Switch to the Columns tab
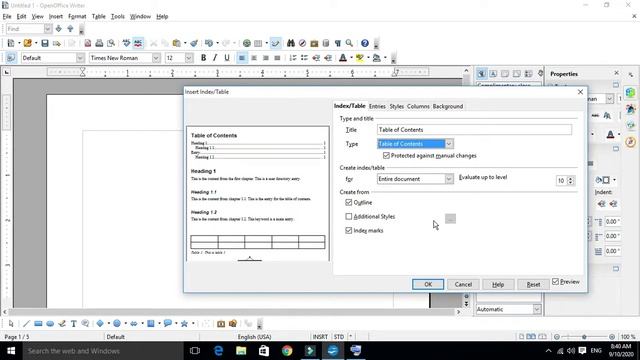Image resolution: width=640 pixels, height=360 pixels. 418,106
